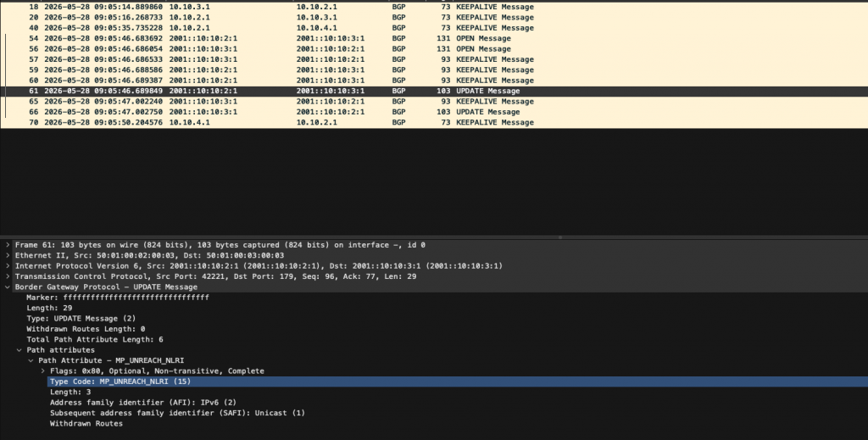Select packet 59 KEEPALIVE row
The width and height of the screenshot is (868, 440).
[x=434, y=70]
